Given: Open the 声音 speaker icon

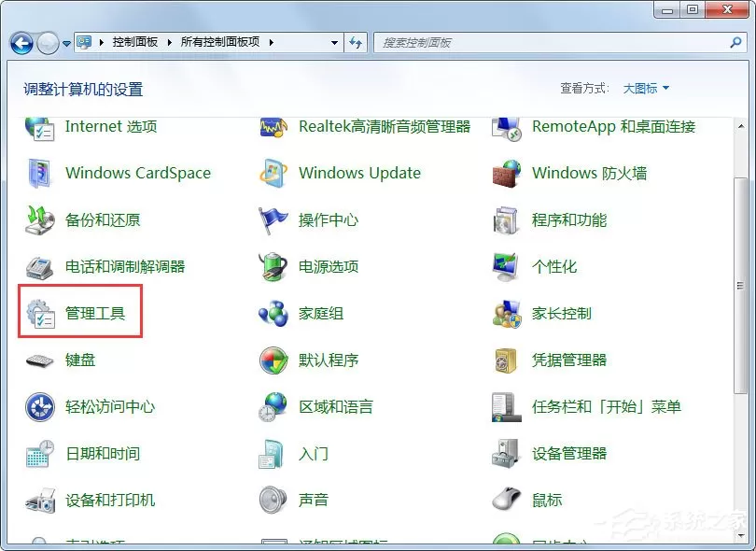Looking at the screenshot, I should click(x=273, y=501).
